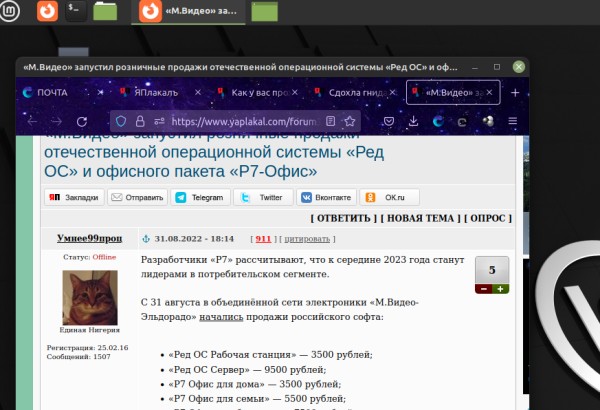The height and width of the screenshot is (410, 600).
Task: Add topic to ЯП Закладки
Action: pos(74,197)
